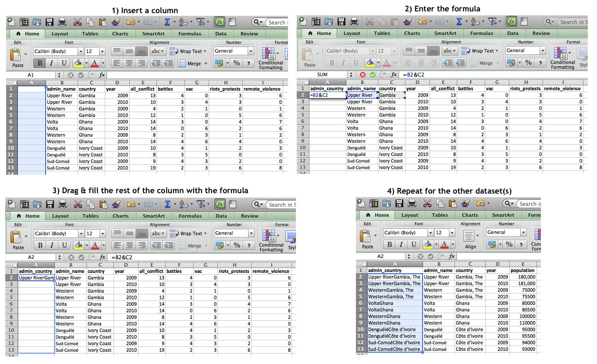This screenshot has width=597, height=364.
Task: Click the Open file icon in step 1 window
Action: (x=36, y=21)
